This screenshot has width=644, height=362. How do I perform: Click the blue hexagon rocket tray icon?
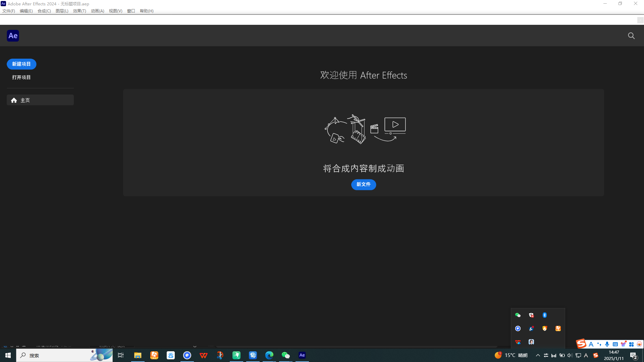click(x=531, y=328)
